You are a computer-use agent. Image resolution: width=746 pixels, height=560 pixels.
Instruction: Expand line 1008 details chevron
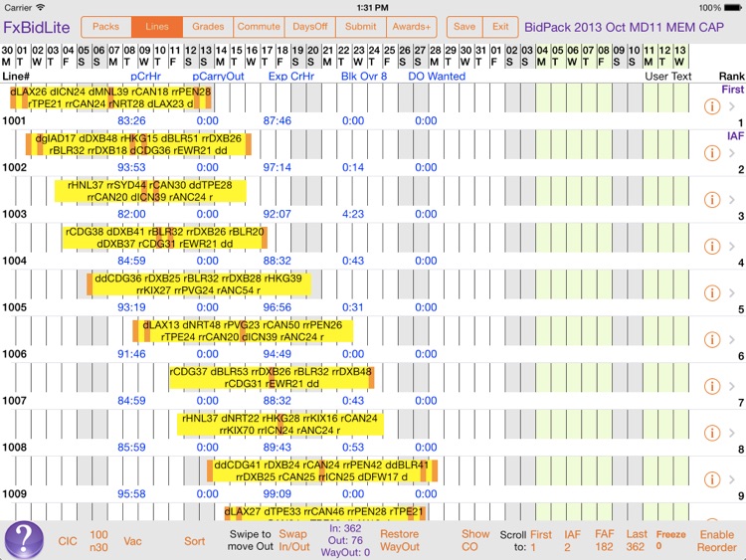pyautogui.click(x=732, y=433)
